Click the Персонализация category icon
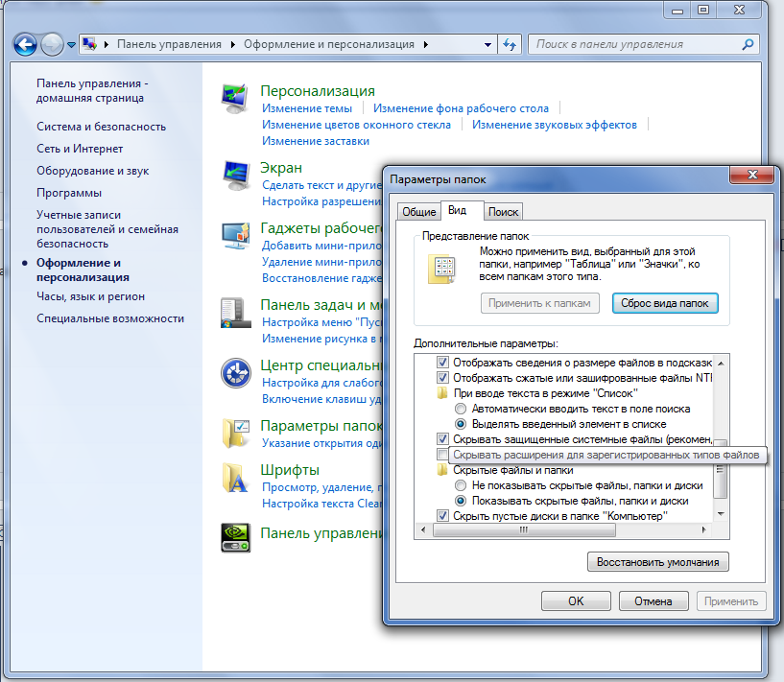784x682 pixels. [235, 98]
